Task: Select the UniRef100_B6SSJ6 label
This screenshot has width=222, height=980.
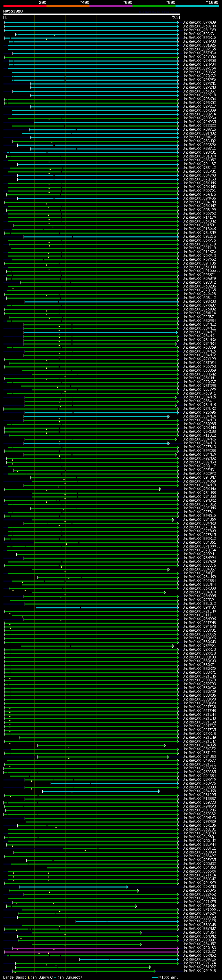Action: coord(199,566)
